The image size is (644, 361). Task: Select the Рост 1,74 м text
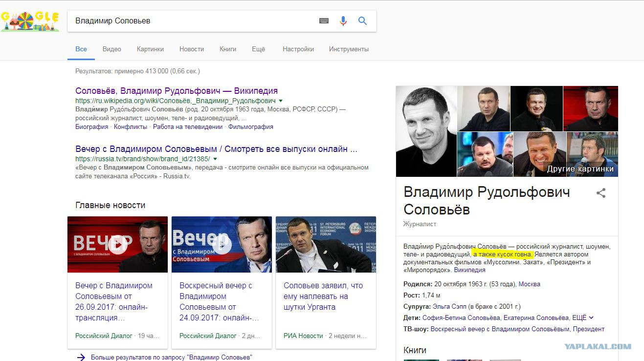422,296
